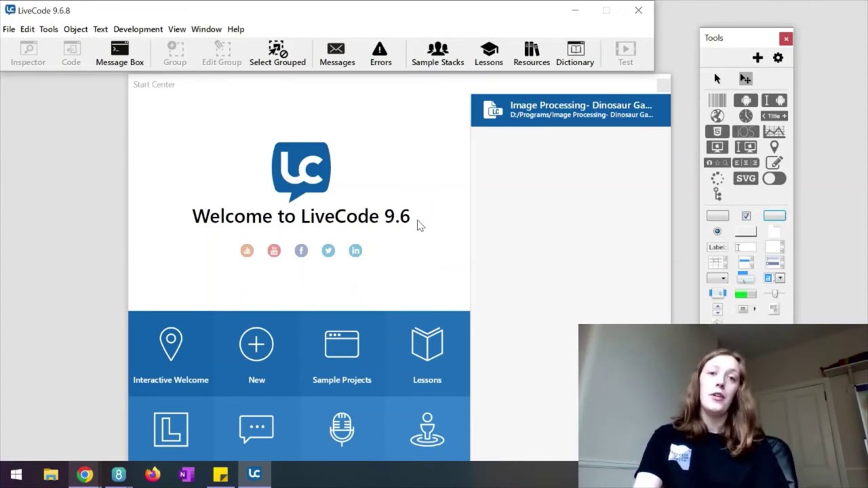
Task: Click the Interactive Welcome tile
Action: pos(171,354)
